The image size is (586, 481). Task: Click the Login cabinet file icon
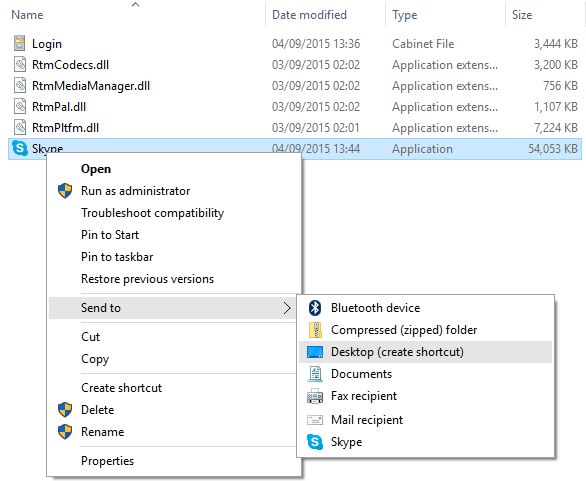(x=20, y=43)
